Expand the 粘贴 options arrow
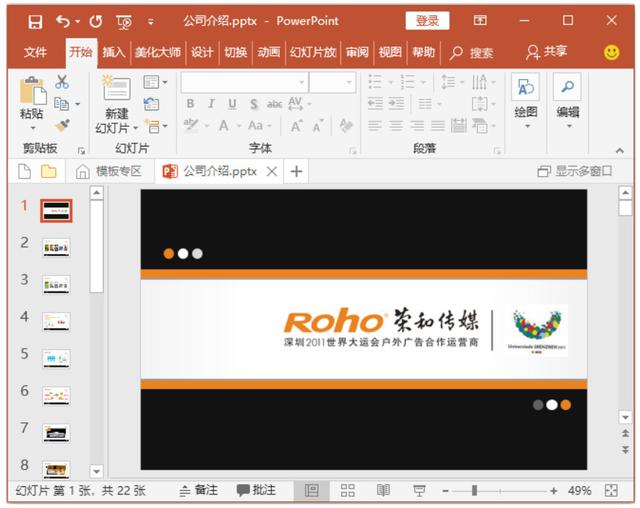 [x=33, y=128]
